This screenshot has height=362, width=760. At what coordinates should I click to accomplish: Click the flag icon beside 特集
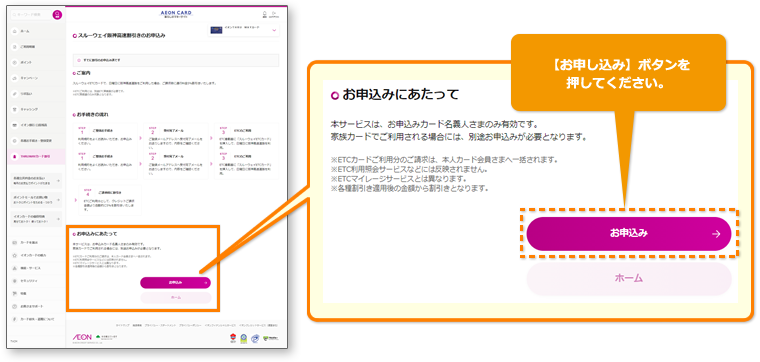[x=15, y=293]
